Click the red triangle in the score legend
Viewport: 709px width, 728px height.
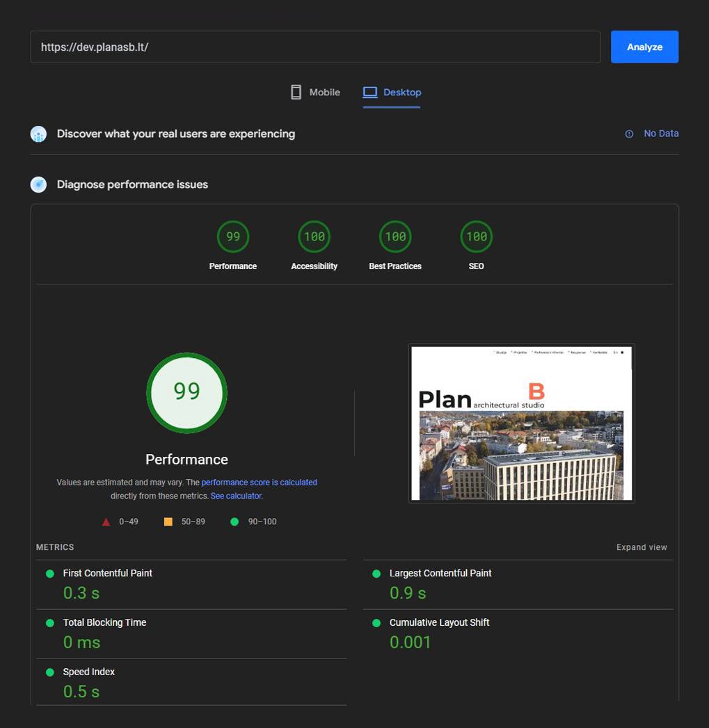[x=106, y=521]
